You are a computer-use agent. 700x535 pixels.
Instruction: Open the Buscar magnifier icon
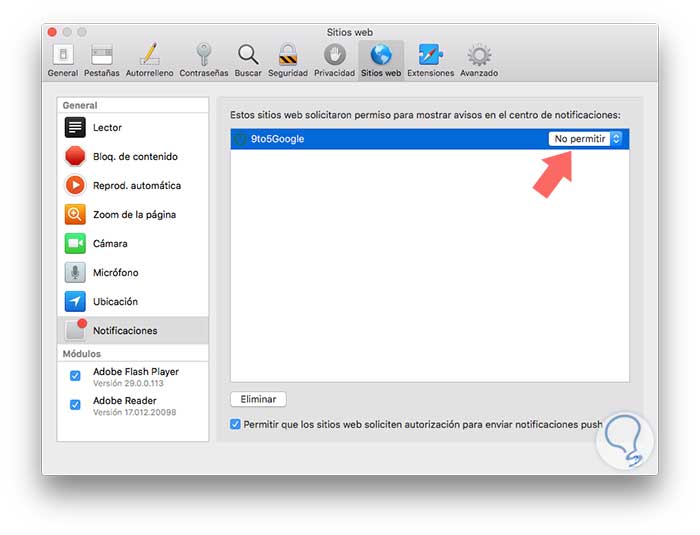[248, 54]
